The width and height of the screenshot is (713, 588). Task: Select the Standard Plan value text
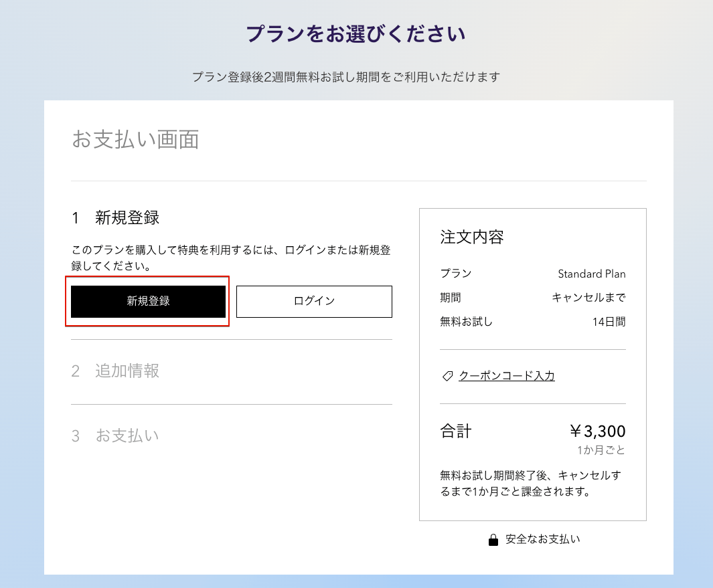click(591, 274)
